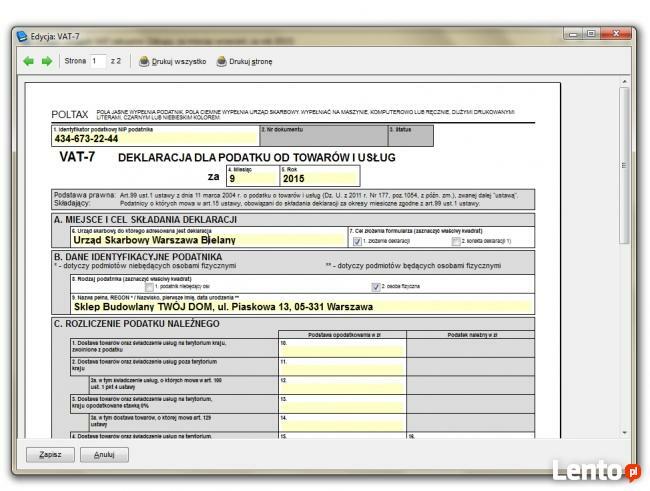
Task: Go to previous page with left green arrow
Action: [x=29, y=61]
